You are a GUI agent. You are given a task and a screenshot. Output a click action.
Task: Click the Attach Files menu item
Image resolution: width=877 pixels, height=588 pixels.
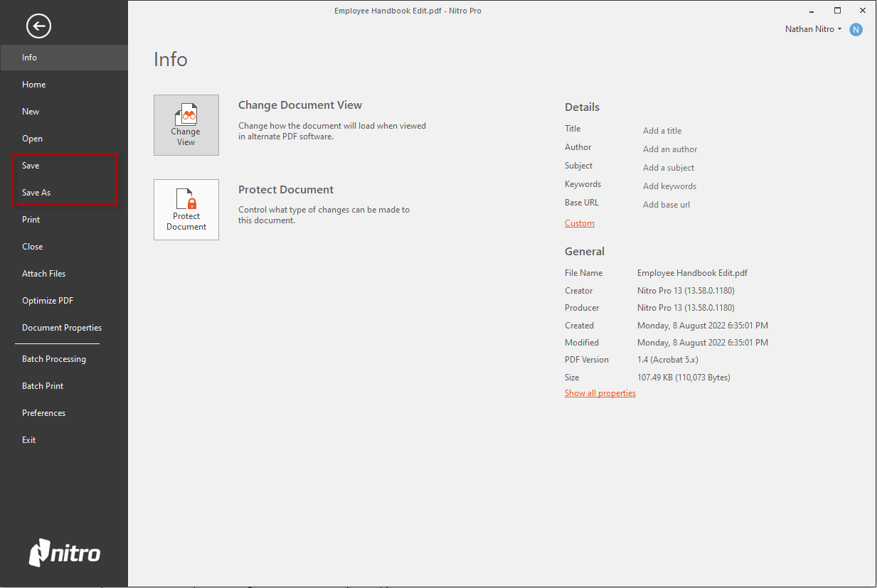click(44, 274)
